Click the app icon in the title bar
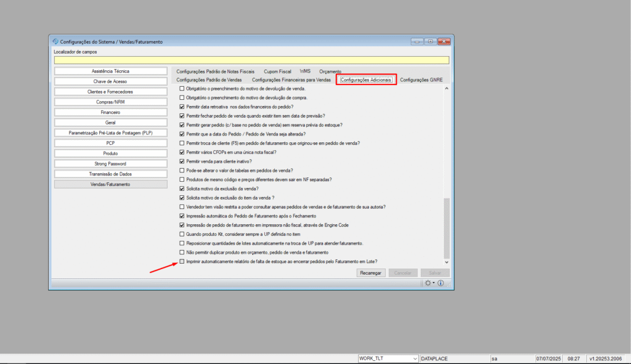 55,41
